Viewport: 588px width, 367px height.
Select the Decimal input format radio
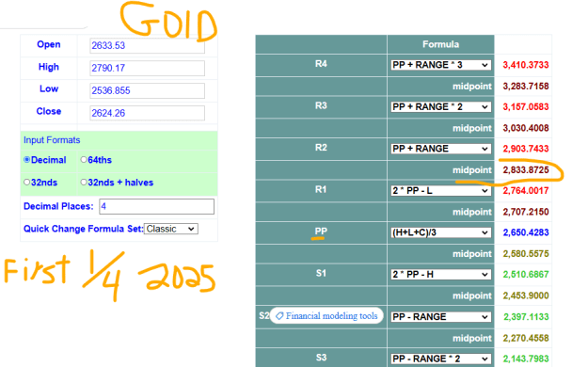26,160
